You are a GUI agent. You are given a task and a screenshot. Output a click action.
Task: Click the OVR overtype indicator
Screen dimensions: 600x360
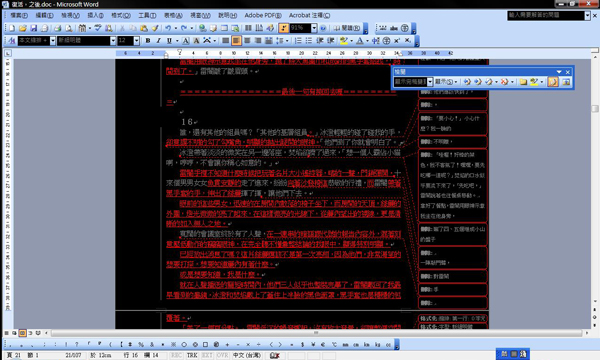point(222,355)
